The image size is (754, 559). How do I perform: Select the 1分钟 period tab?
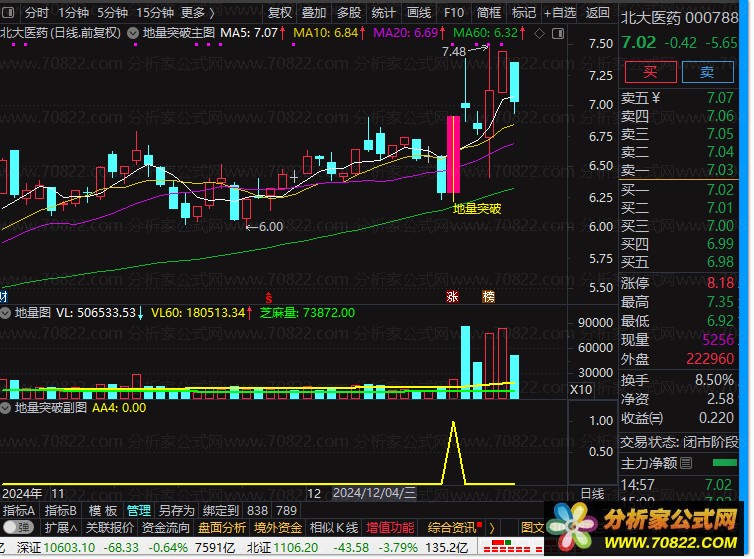click(73, 12)
